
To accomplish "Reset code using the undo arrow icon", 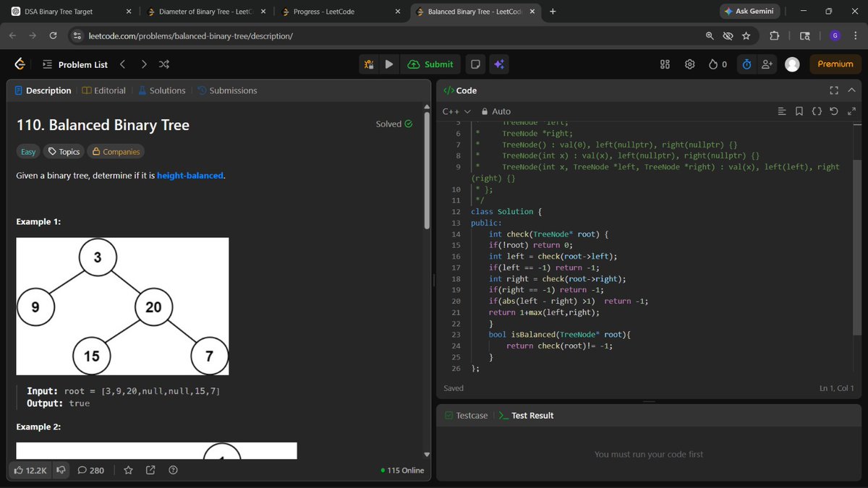I will pos(834,111).
